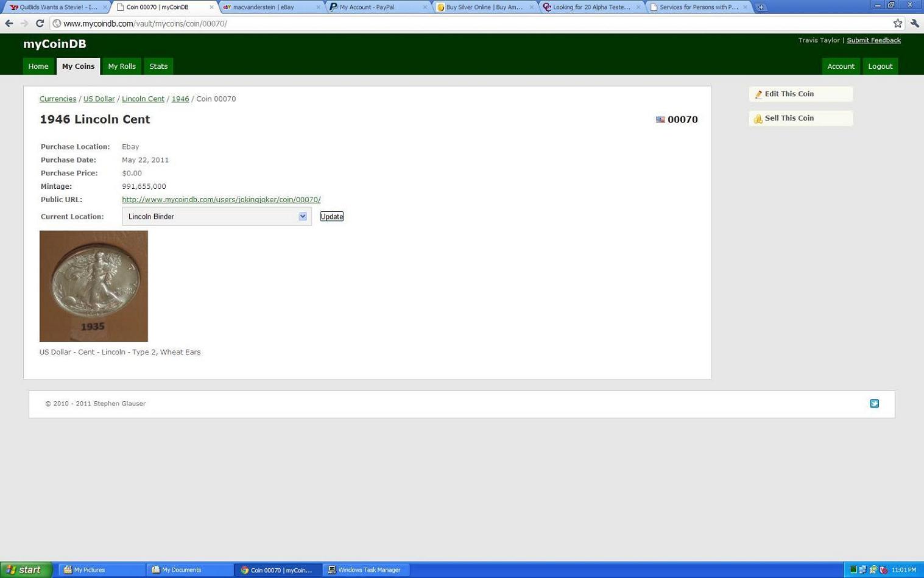Go back with the browser back arrow

pos(9,23)
